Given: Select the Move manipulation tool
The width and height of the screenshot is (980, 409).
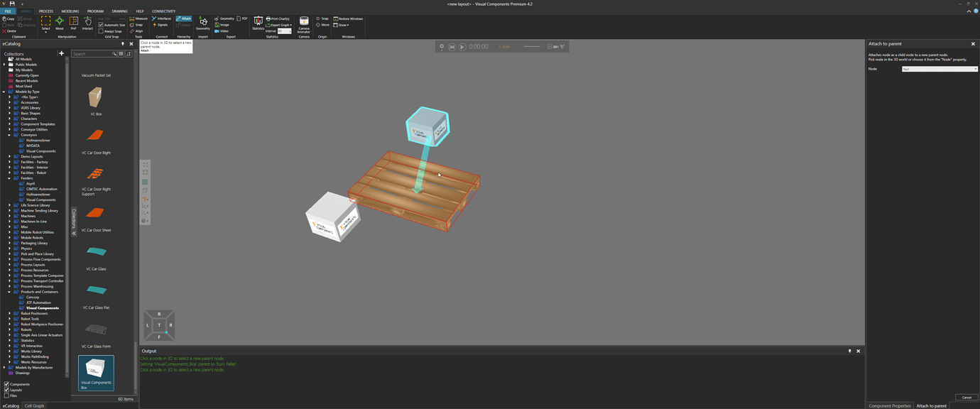Looking at the screenshot, I should click(59, 21).
